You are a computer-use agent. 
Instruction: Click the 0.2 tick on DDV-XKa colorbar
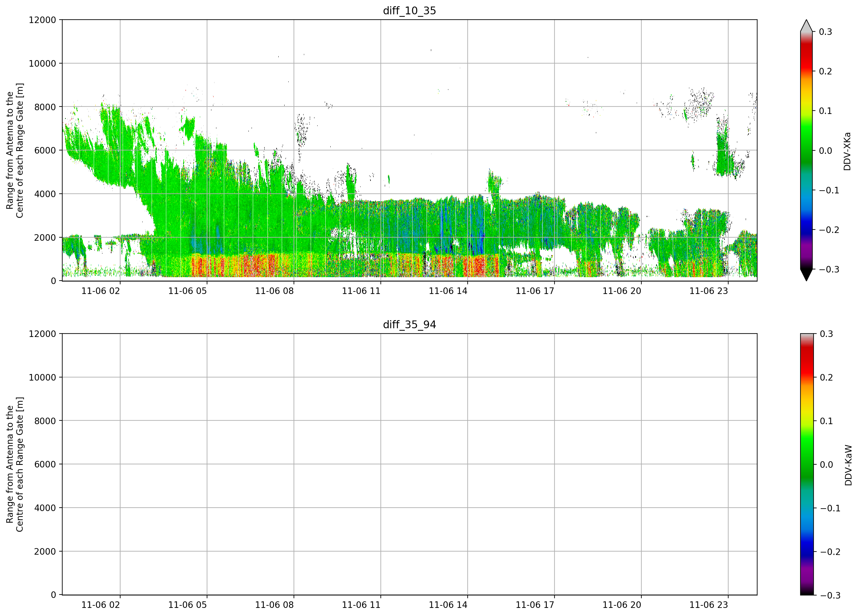pyautogui.click(x=825, y=71)
